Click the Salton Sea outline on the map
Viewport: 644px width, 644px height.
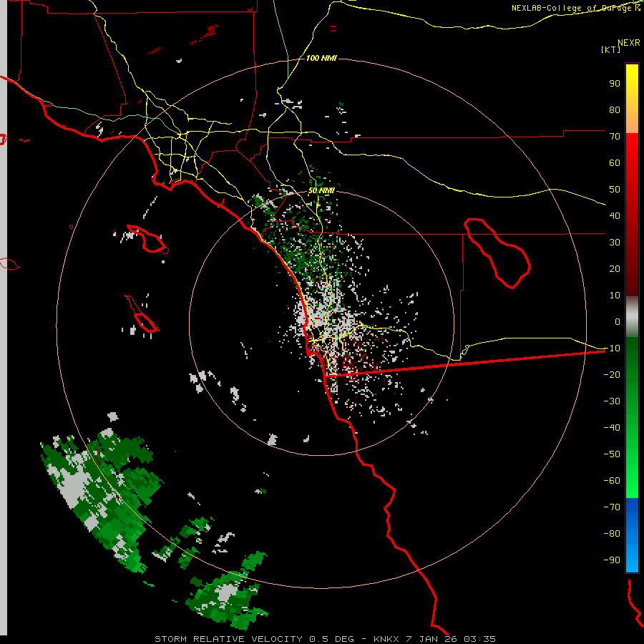pos(497,253)
